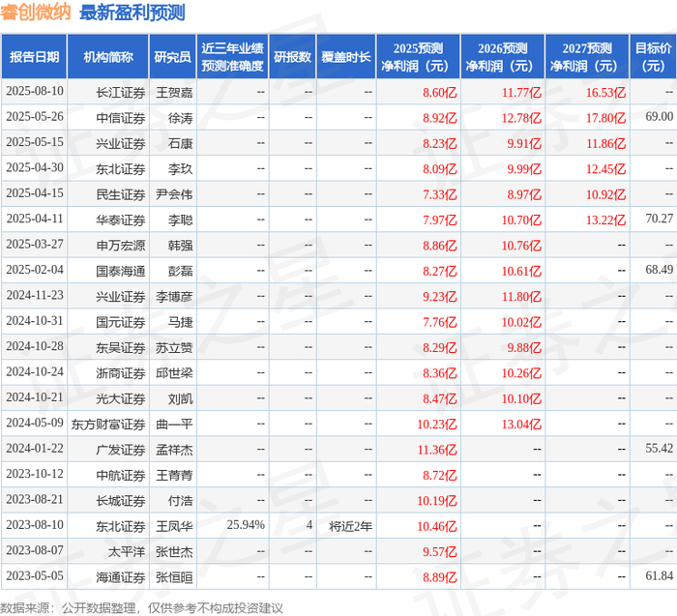Click the 最新盈利预测 heading
The height and width of the screenshot is (616, 677).
point(132,13)
